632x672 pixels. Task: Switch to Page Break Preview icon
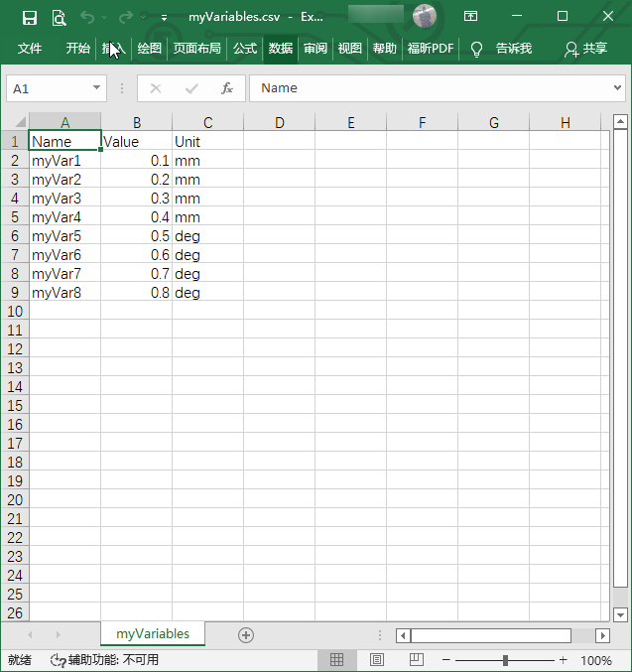coord(416,659)
